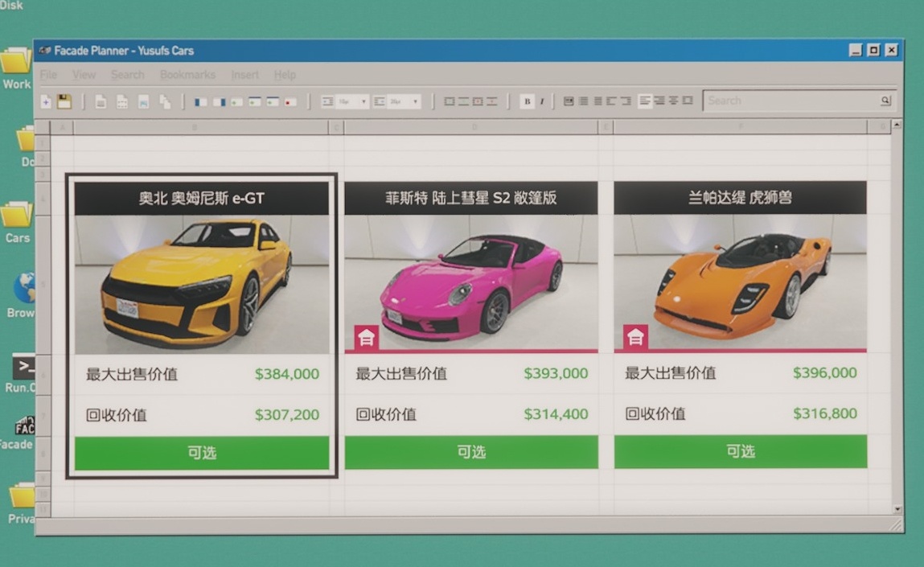
Task: Open the Search menu
Action: point(127,75)
